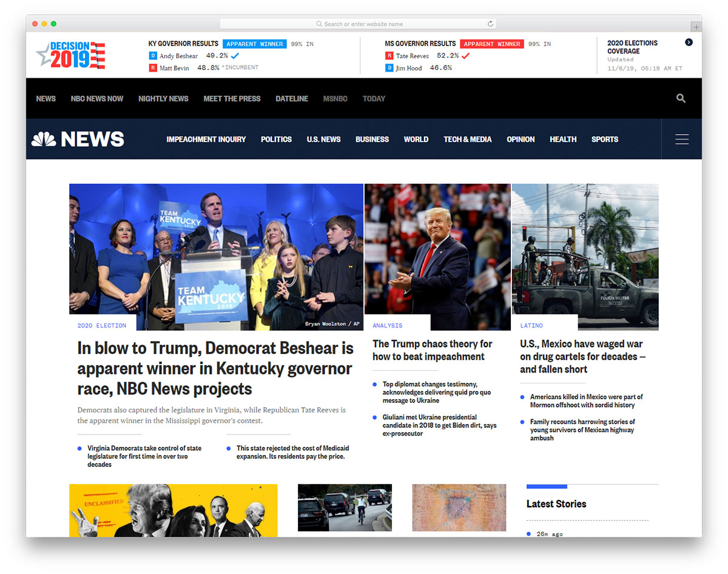Screen dimensions: 728x574
Task: Switch to MSNBC
Action: click(x=335, y=98)
